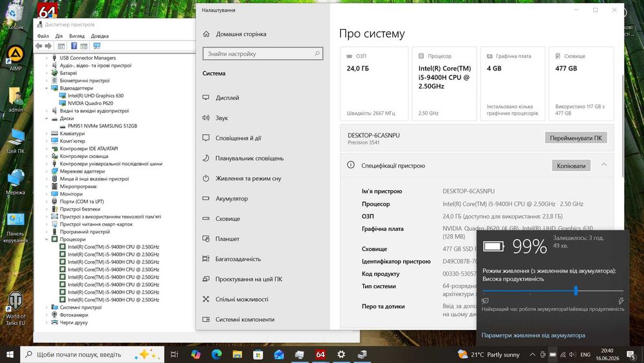Screen dimensions: 644x363
Task: Click the Settings window vertical scrollbar
Action: tap(623, 128)
